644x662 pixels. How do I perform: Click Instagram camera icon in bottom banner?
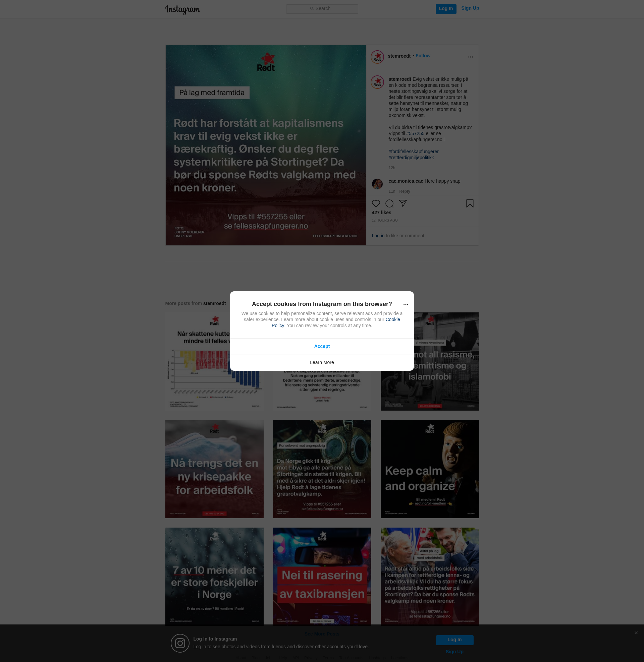tap(180, 643)
